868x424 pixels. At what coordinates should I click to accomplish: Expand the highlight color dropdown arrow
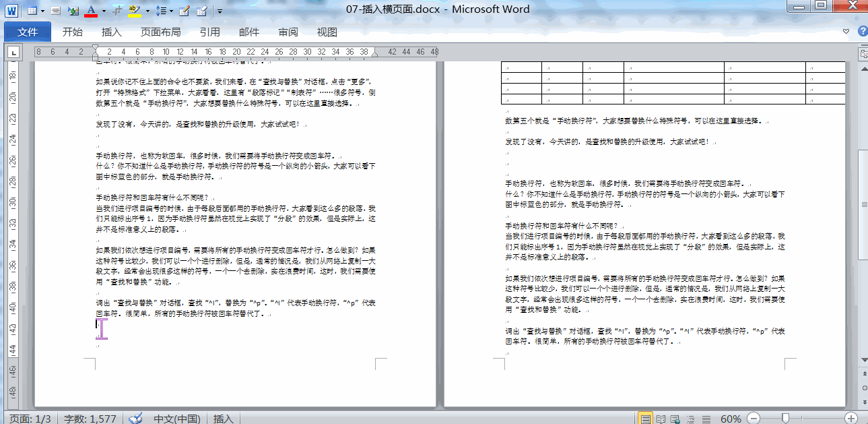147,11
